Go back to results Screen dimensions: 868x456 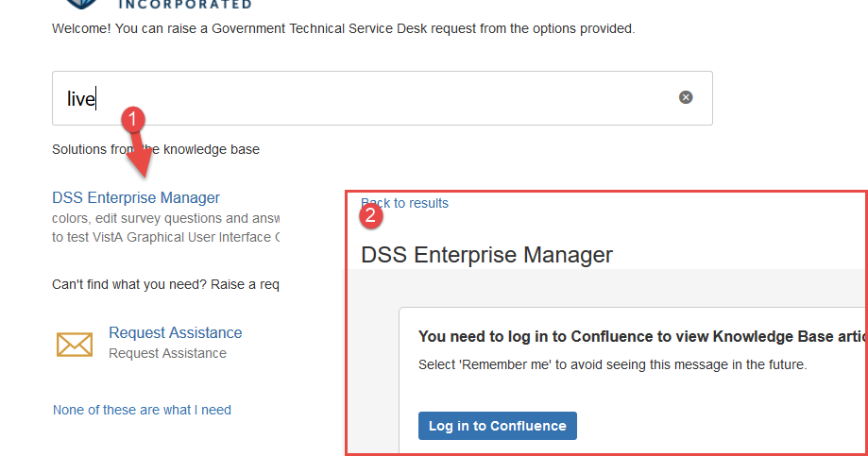(408, 203)
